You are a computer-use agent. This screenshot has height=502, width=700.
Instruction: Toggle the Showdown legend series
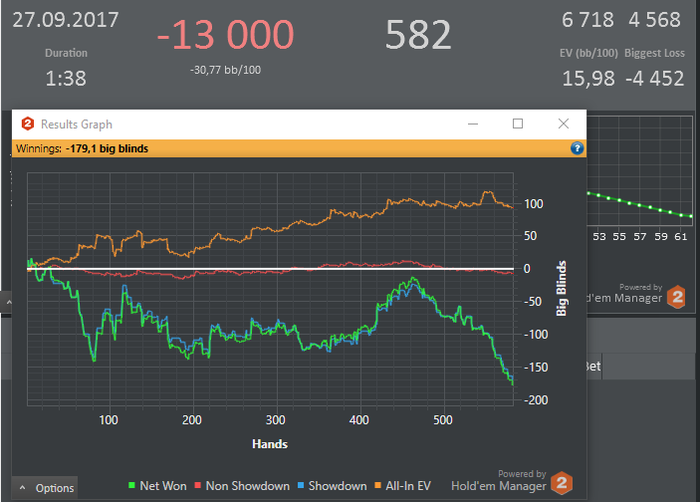click(333, 485)
